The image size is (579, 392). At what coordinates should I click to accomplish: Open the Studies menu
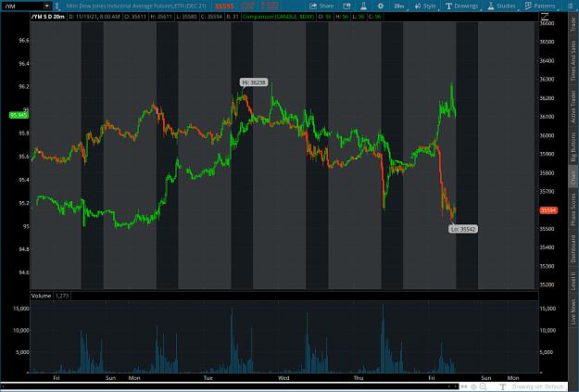tap(501, 6)
